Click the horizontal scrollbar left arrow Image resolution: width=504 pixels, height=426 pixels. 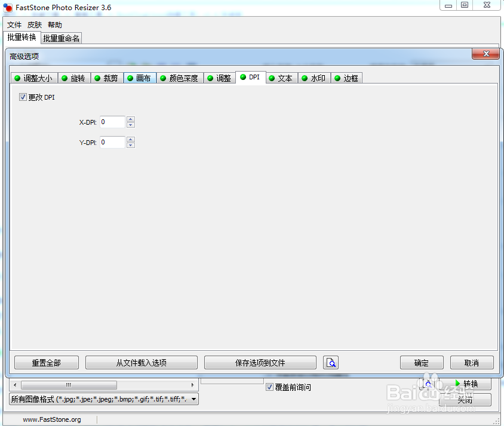click(x=15, y=385)
